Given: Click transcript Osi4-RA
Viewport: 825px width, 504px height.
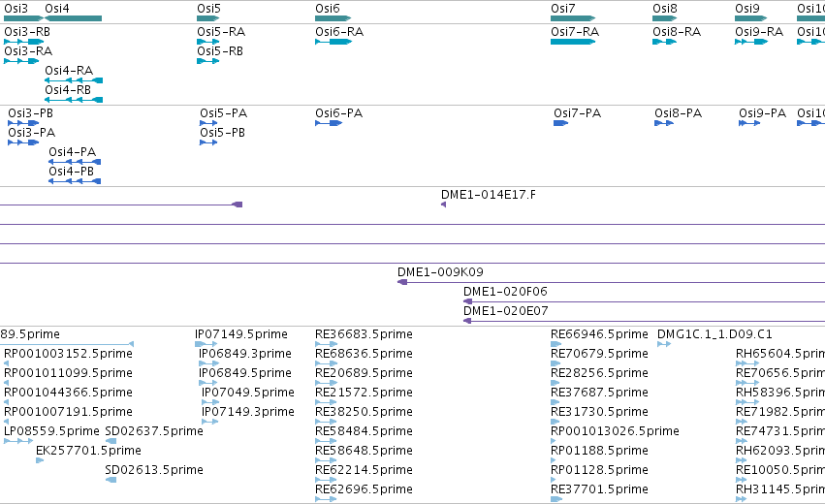Looking at the screenshot, I should pos(74,80).
